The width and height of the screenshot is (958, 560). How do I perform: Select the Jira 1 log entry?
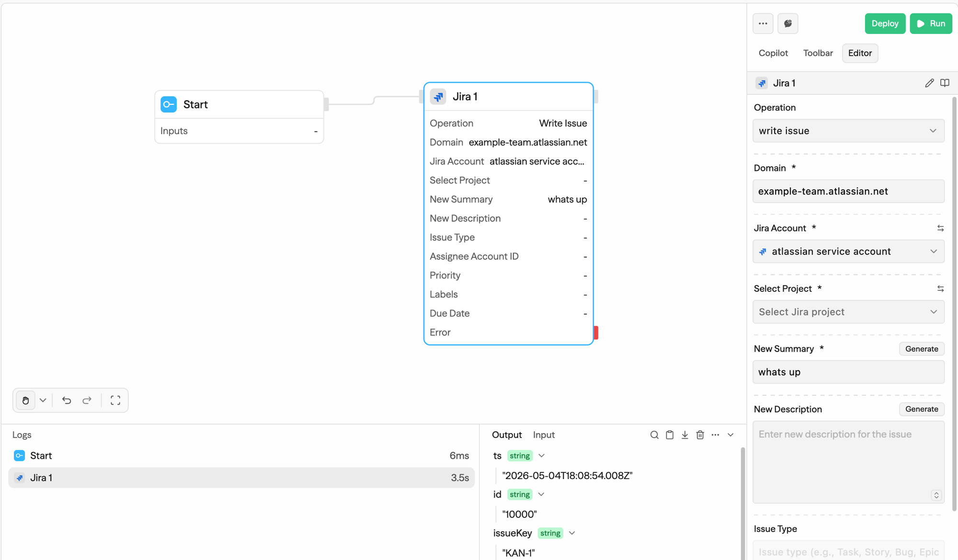[241, 478]
